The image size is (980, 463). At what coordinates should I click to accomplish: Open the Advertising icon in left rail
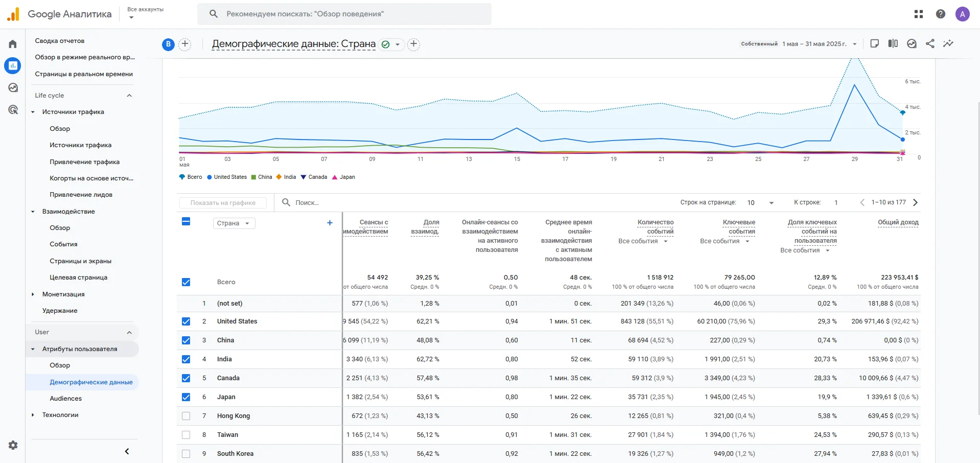click(x=13, y=109)
